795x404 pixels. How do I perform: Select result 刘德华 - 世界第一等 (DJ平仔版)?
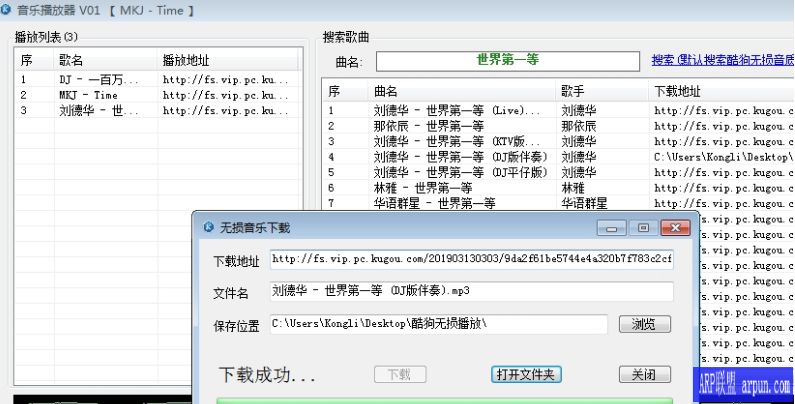coord(559,172)
